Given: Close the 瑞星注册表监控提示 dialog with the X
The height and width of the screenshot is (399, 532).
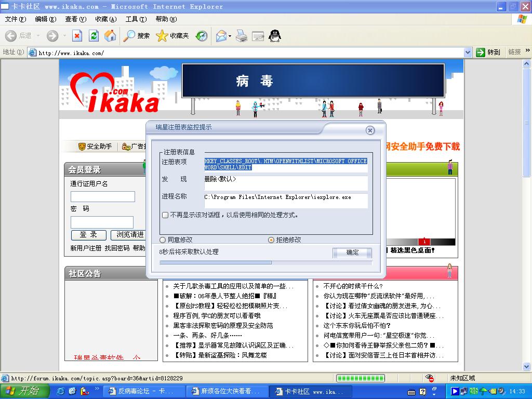Looking at the screenshot, I should 370,130.
